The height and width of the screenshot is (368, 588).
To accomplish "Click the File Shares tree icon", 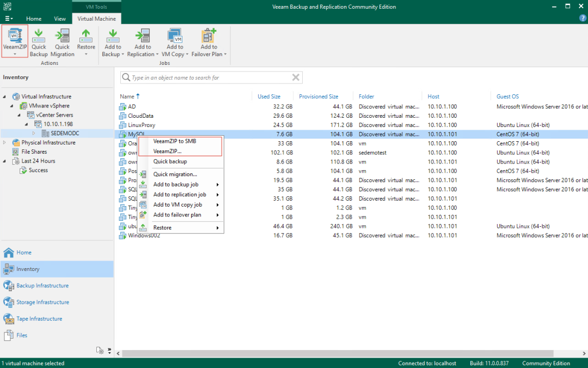I will pyautogui.click(x=16, y=152).
